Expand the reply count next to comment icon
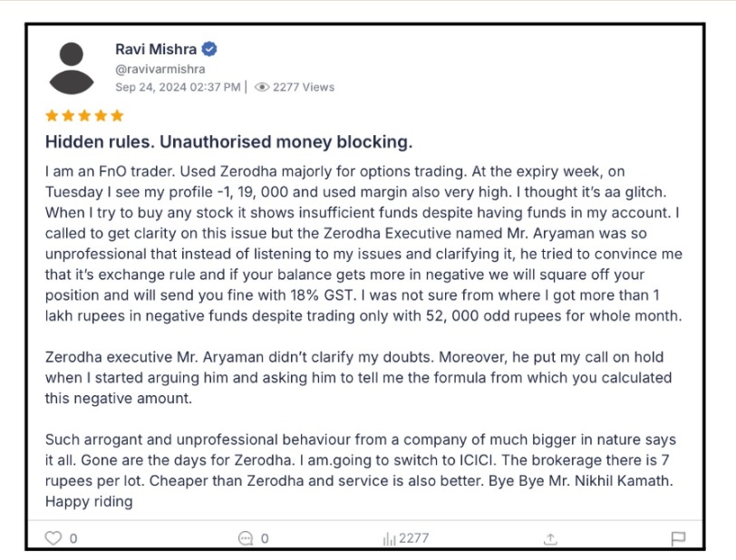Screen dimensions: 736x560 [263, 537]
